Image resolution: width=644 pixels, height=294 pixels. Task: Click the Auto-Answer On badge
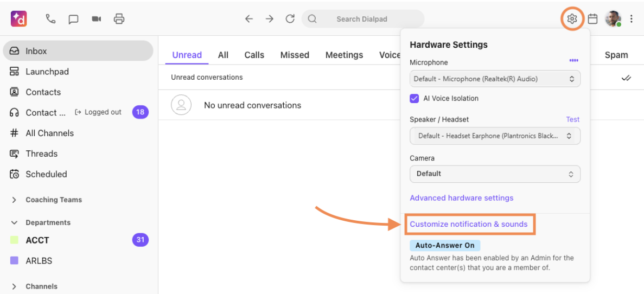(445, 246)
